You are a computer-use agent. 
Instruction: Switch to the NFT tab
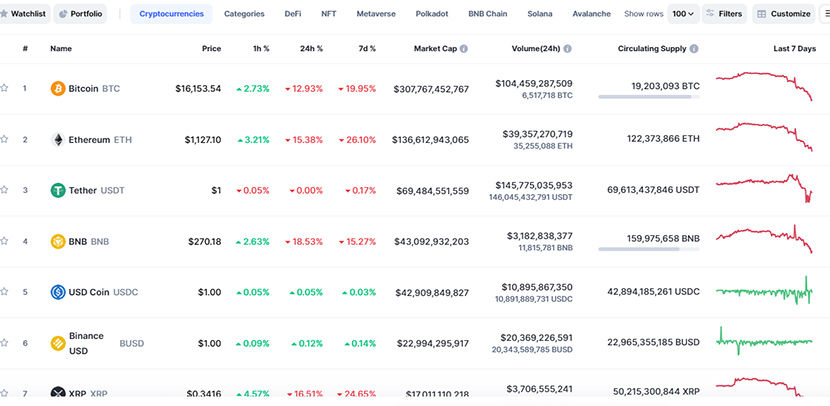329,14
